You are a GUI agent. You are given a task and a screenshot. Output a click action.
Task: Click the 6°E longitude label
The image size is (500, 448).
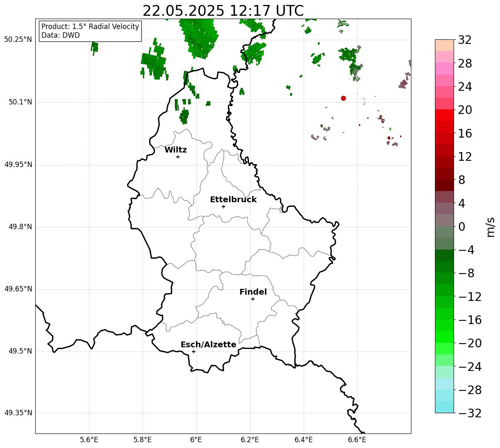[196, 440]
